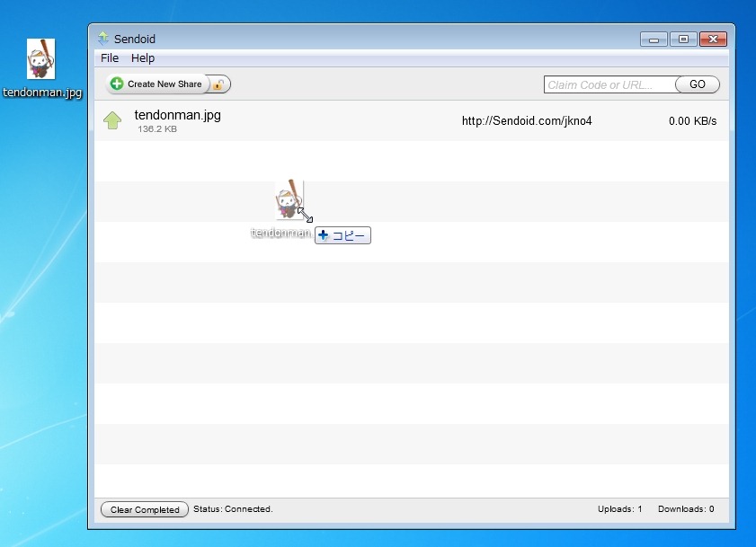Click the Clear Completed button

[145, 509]
